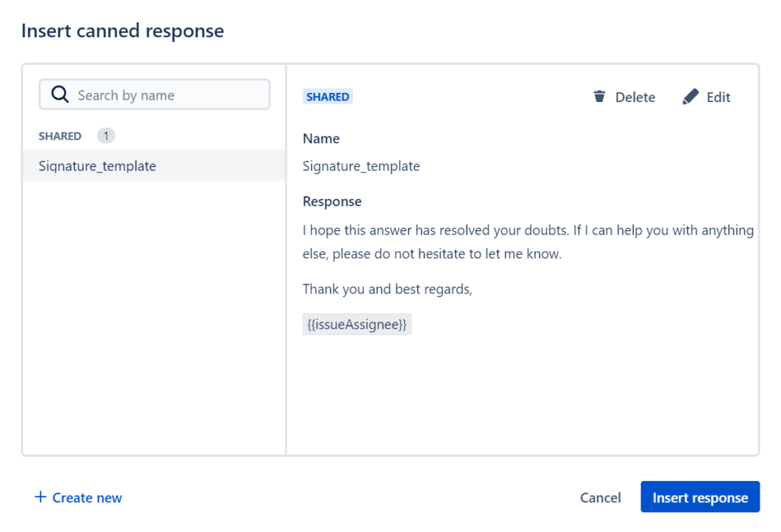Screen dimensions: 781x532
Task: Select Signature_template in the left list
Action: [98, 166]
